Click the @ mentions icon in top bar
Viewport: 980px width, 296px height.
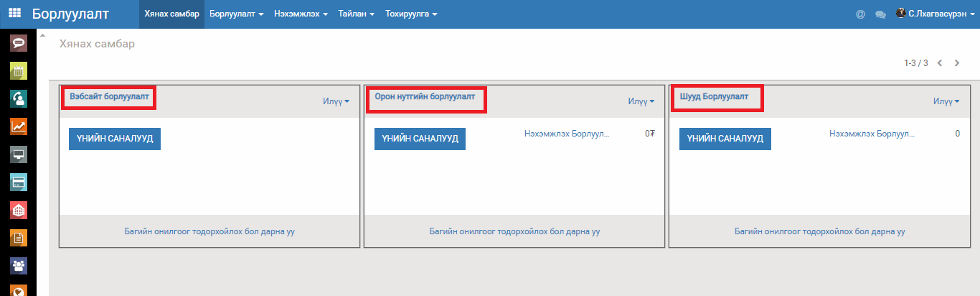860,14
